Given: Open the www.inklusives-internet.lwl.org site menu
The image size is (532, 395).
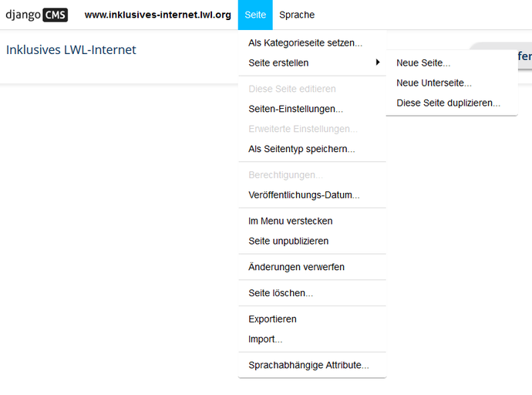Looking at the screenshot, I should 158,15.
